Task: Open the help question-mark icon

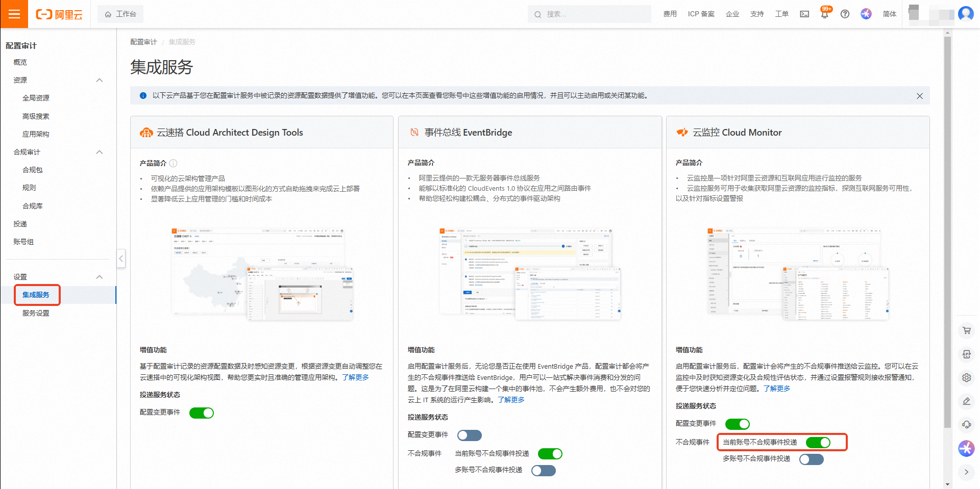Action: point(845,14)
